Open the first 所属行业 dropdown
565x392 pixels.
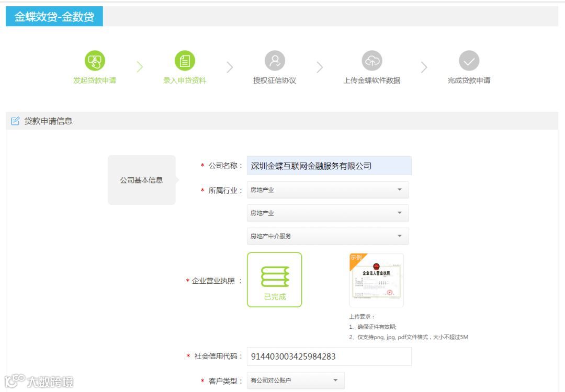pos(328,190)
